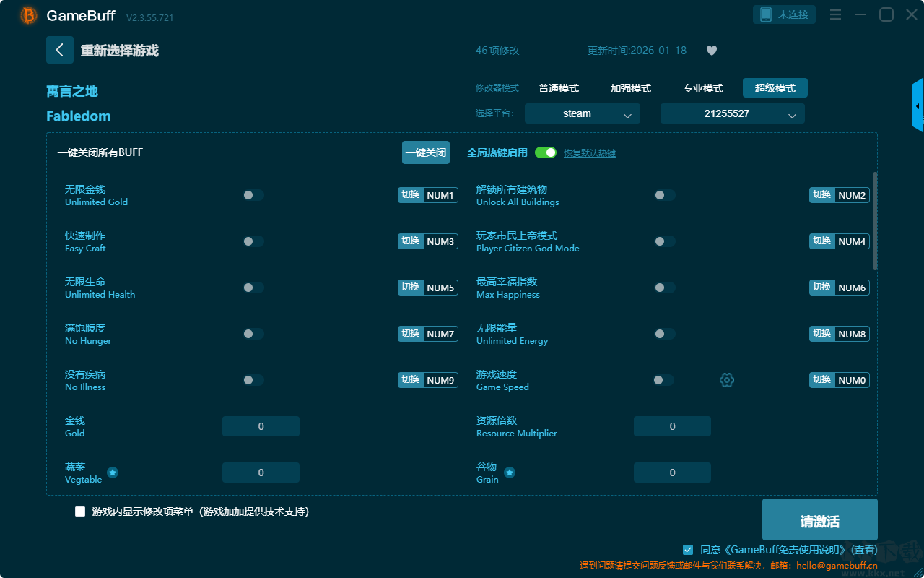Open the steam platform dropdown
This screenshot has height=578, width=924.
pos(583,113)
